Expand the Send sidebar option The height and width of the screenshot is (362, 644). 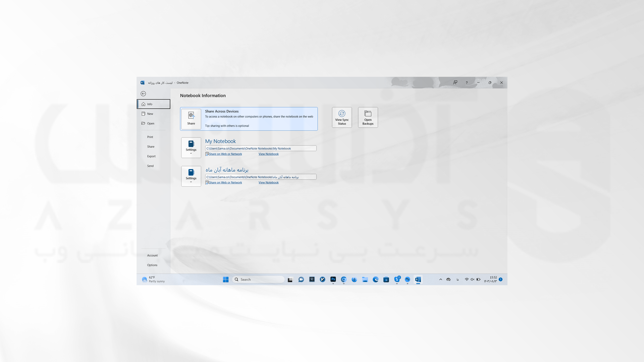150,166
